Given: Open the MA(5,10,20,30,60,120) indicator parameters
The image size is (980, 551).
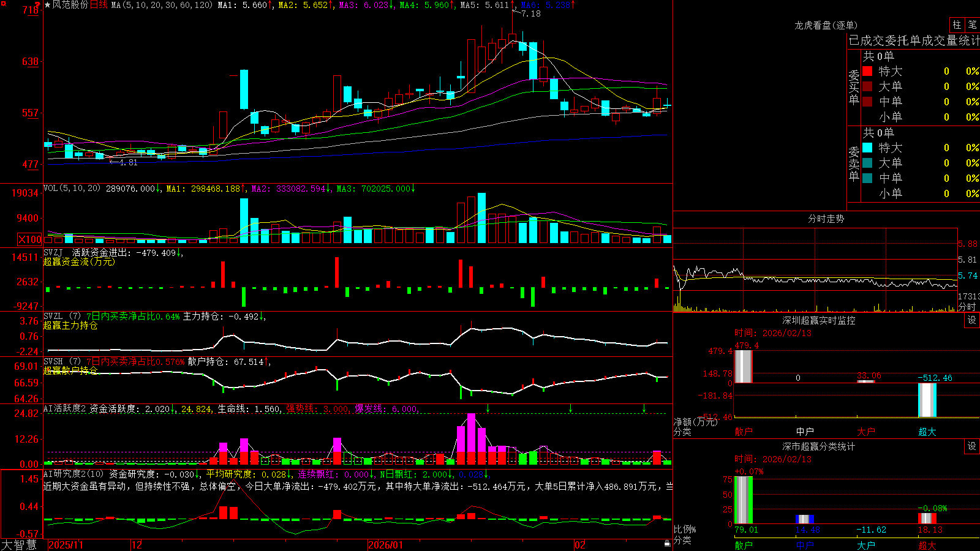Looking at the screenshot, I should click(x=162, y=5).
